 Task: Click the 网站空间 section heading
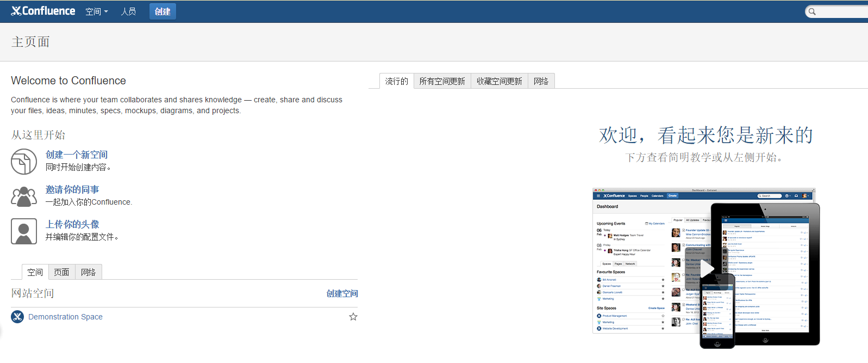pos(33,293)
